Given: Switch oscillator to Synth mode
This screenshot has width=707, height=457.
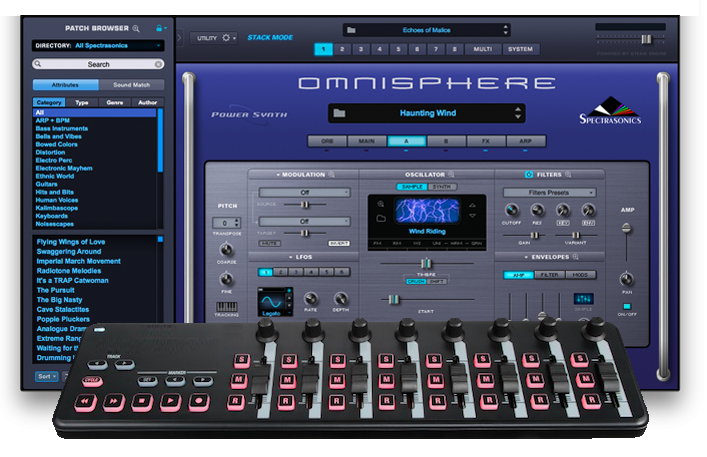Looking at the screenshot, I should coord(442,187).
